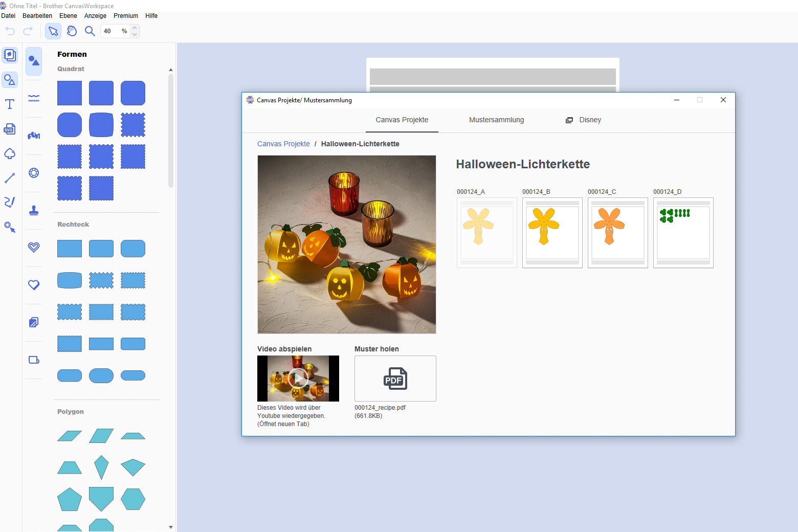
Task: Click the magnifier zoom tool
Action: point(90,31)
